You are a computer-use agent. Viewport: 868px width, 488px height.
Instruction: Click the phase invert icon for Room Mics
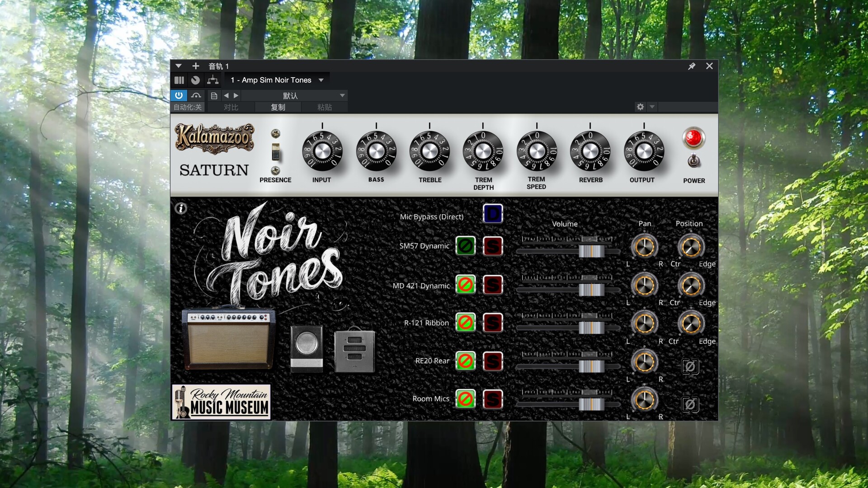(x=690, y=405)
